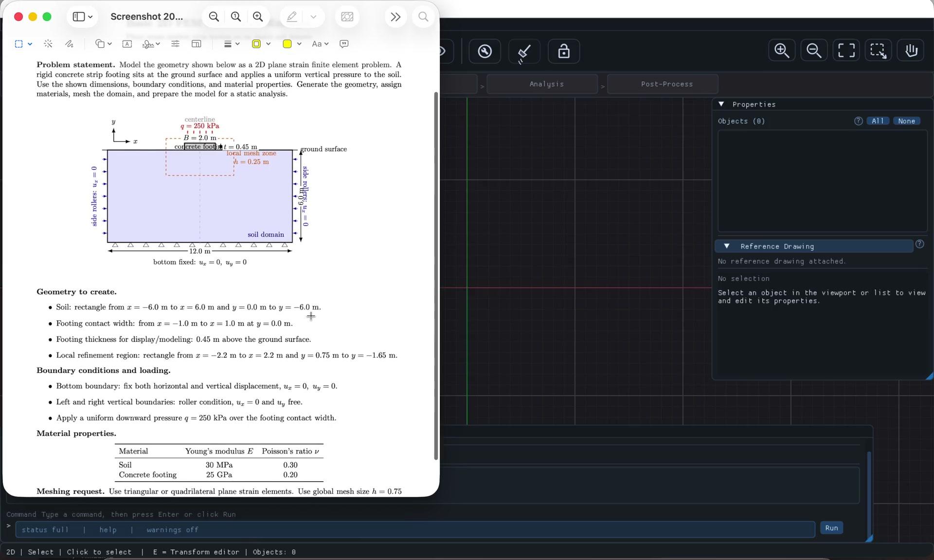934x560 pixels.
Task: Collapse the Properties panel triangle
Action: pyautogui.click(x=721, y=104)
